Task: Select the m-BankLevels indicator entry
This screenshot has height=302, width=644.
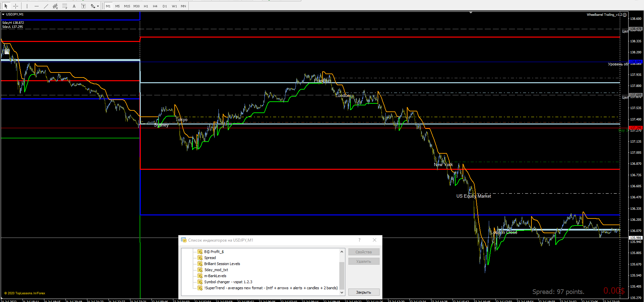Action: 215,276
